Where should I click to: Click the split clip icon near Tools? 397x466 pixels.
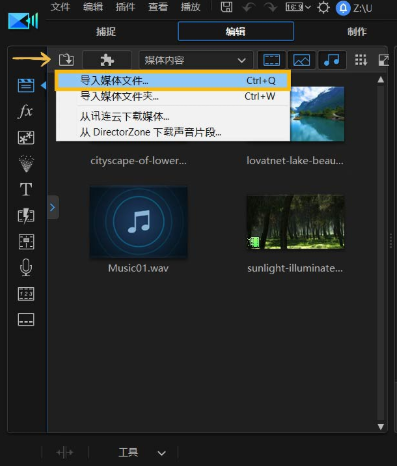tap(65, 453)
